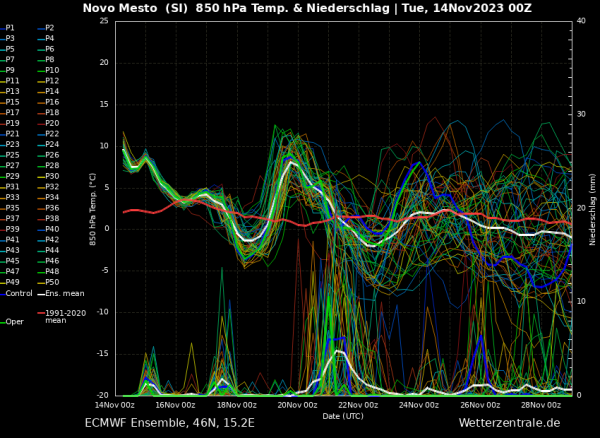This screenshot has width=600, height=438.
Task: Click legend label P9
Action: 7,70
